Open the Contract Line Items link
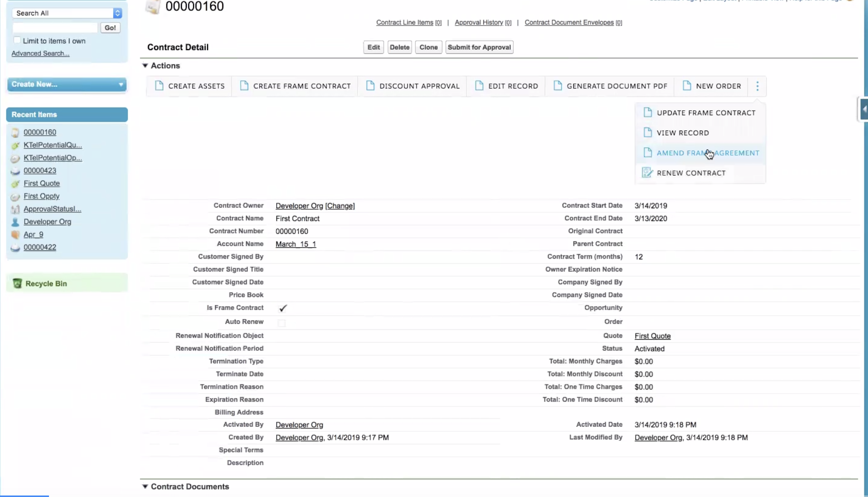Image resolution: width=868 pixels, height=497 pixels. pos(405,22)
